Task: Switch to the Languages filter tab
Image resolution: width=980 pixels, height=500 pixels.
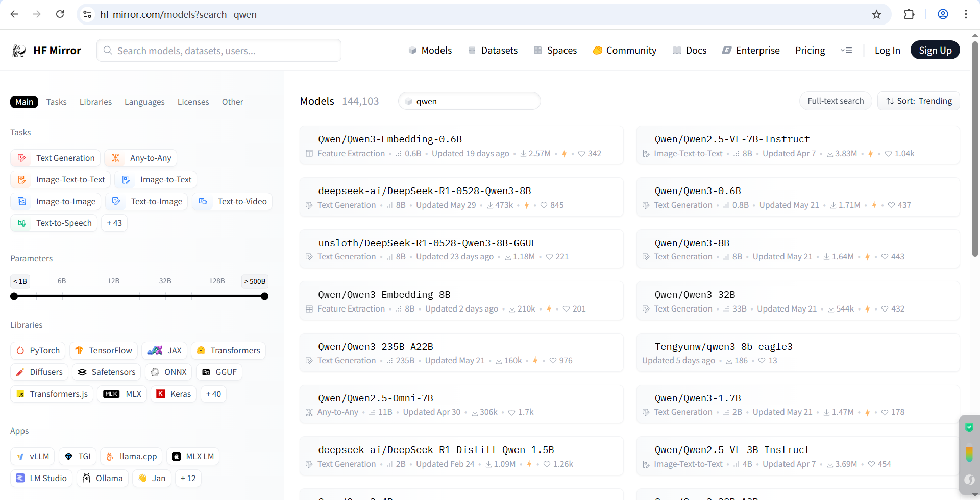Action: click(x=144, y=102)
